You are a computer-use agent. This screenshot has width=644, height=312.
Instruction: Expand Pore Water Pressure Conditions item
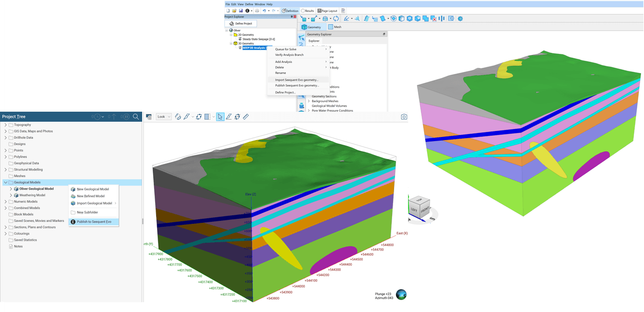click(x=308, y=111)
